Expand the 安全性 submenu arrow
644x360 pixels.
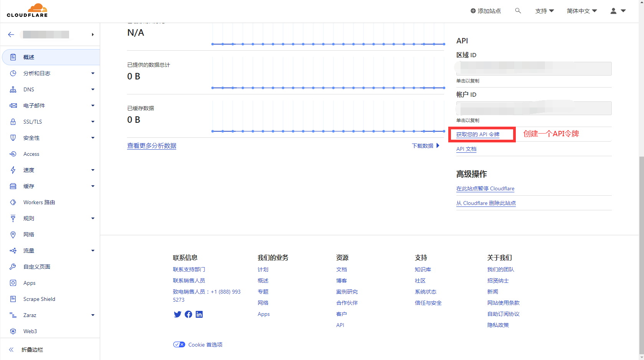point(93,138)
